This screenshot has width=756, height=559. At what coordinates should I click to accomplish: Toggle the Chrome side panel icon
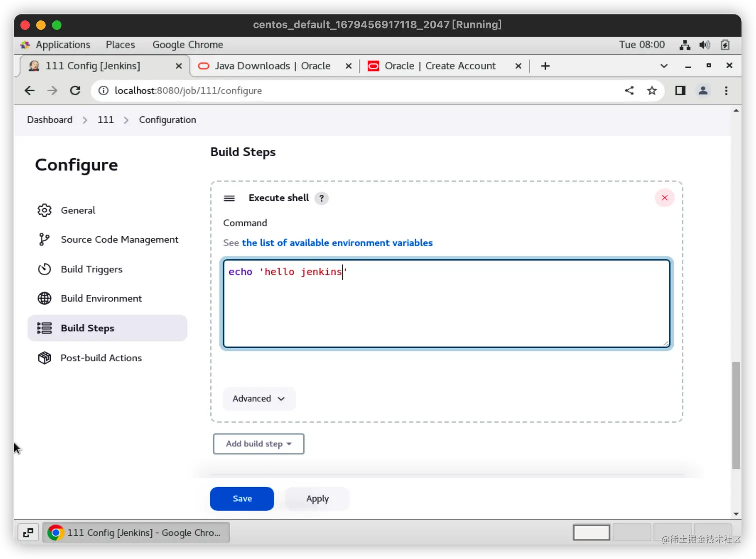pyautogui.click(x=680, y=90)
